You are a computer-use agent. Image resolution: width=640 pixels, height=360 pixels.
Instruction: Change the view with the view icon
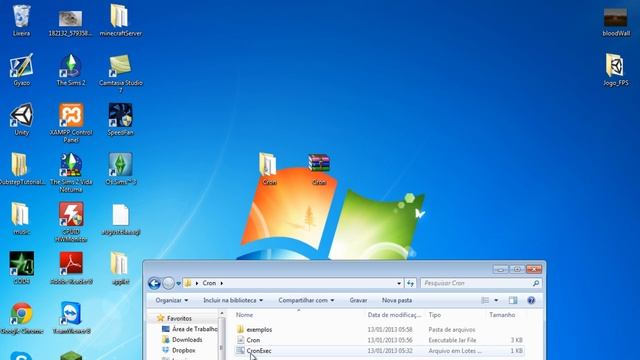pyautogui.click(x=485, y=300)
